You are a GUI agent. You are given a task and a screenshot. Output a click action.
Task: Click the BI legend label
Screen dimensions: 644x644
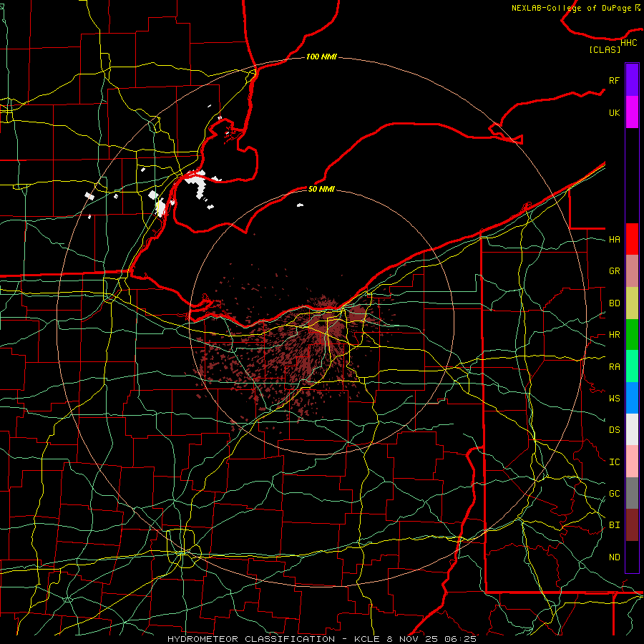(615, 525)
